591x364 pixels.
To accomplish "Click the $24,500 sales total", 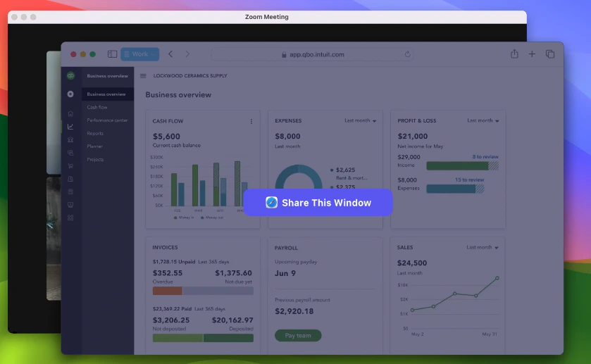I will 412,263.
